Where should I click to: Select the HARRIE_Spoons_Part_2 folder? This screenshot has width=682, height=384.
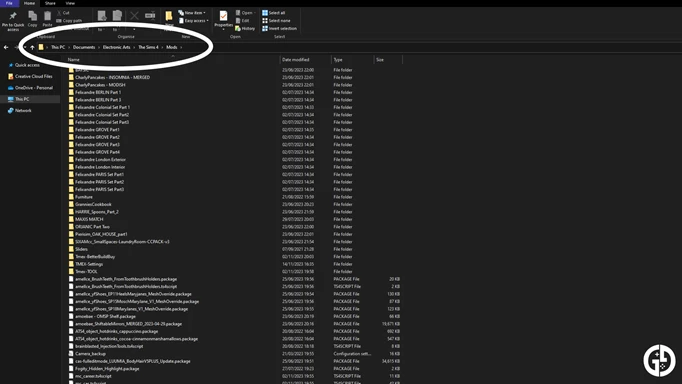click(x=97, y=212)
